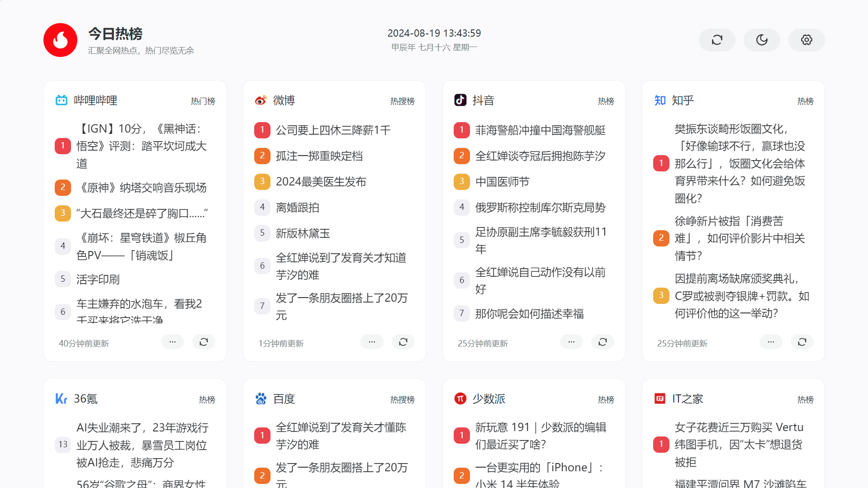Open C罗或被剥夺银牌 question

coord(742,296)
